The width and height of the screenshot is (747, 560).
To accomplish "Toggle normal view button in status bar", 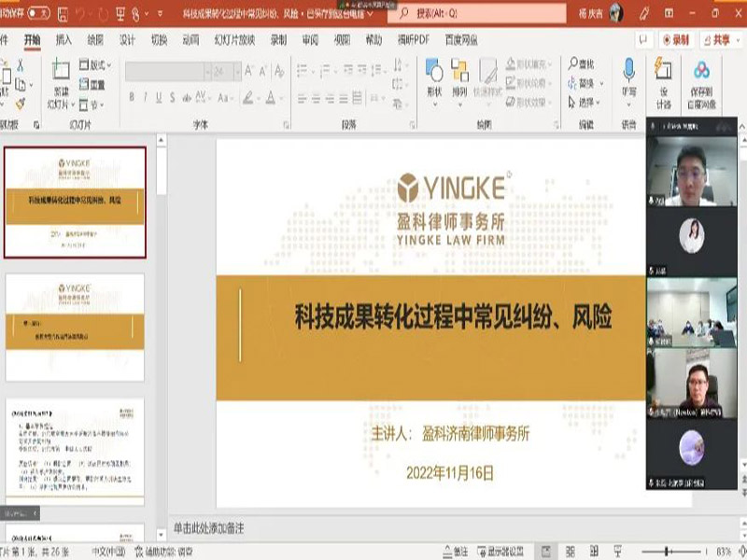I will [546, 552].
